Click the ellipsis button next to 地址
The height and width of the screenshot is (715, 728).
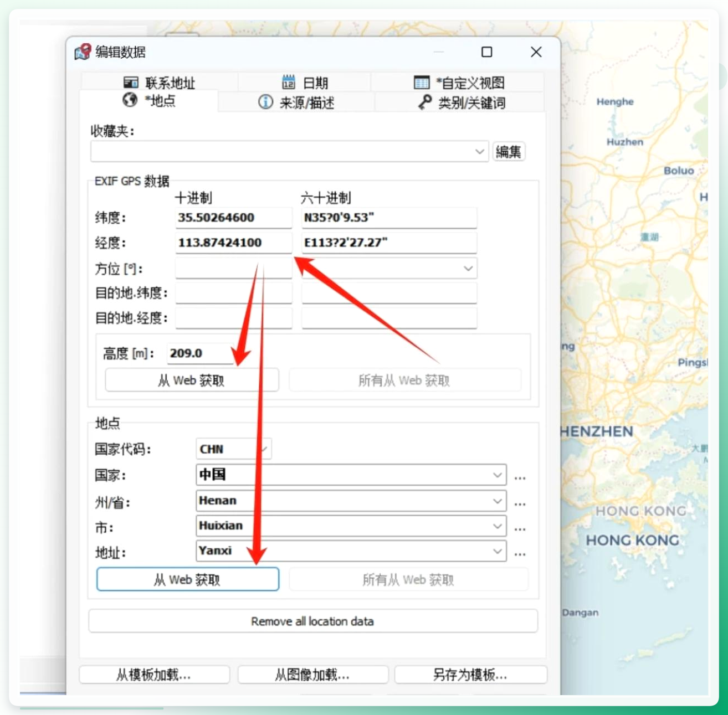pyautogui.click(x=520, y=553)
